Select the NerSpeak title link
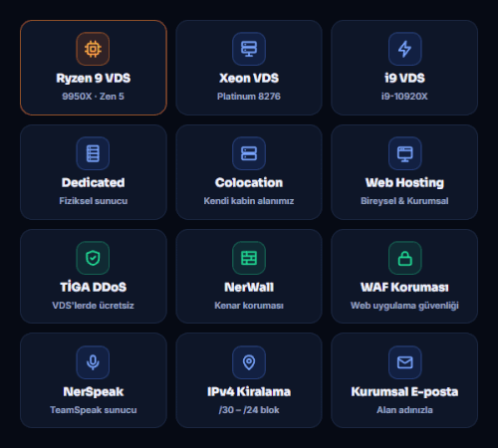 click(94, 392)
